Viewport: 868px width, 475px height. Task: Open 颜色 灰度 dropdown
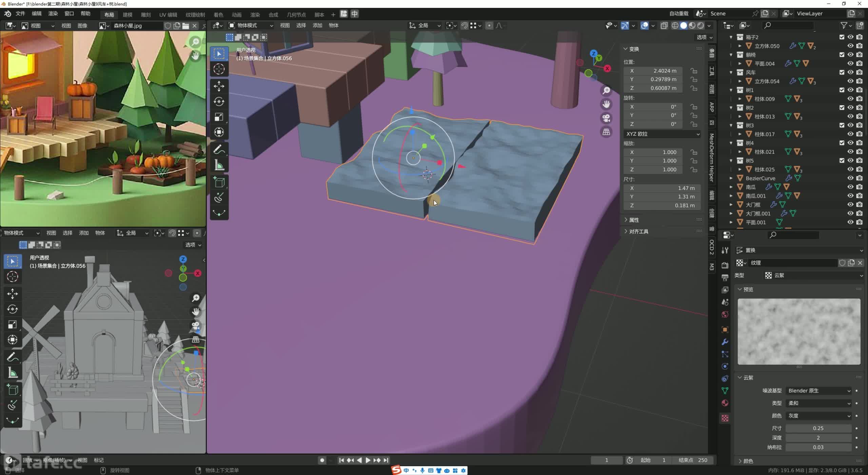click(819, 416)
